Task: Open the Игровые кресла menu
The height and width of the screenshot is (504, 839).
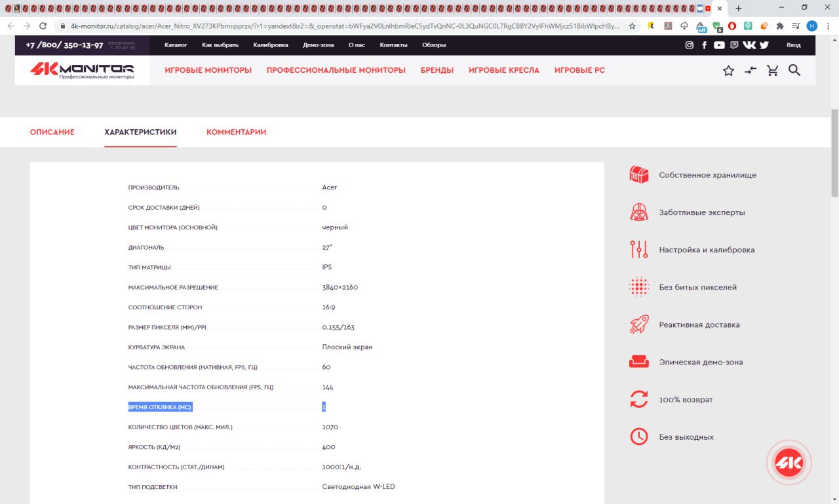Action: (x=504, y=70)
